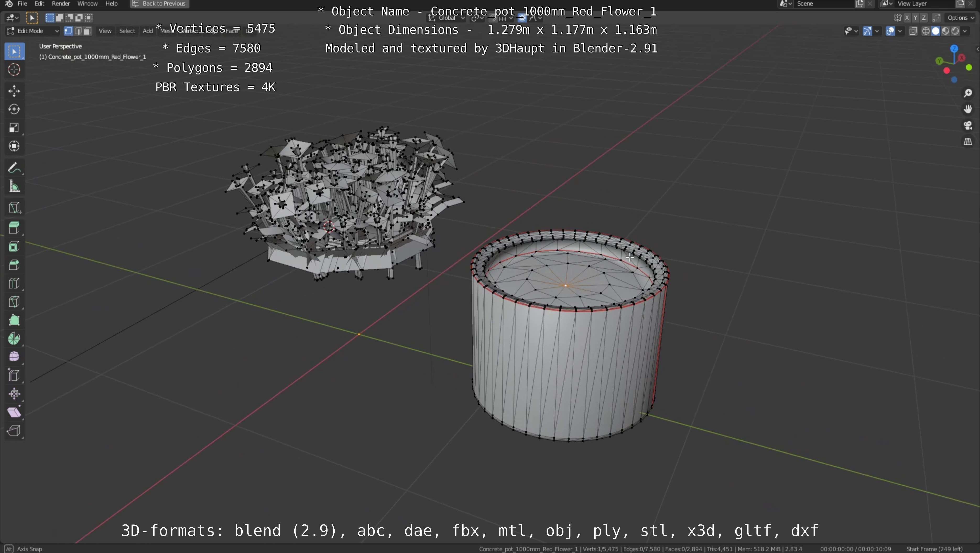This screenshot has width=980, height=553.
Task: Switch to rendered viewport shading
Action: coord(955,31)
